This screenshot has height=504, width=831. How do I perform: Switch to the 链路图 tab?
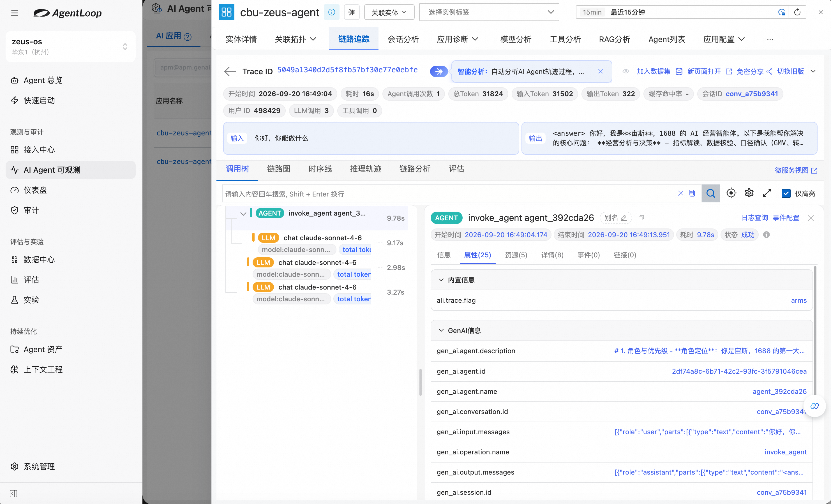point(279,169)
